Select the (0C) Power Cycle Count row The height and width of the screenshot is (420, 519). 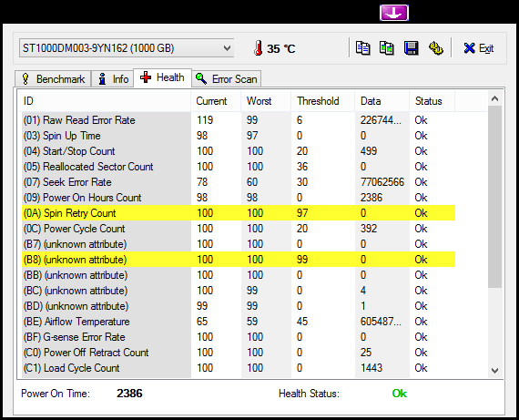point(239,229)
